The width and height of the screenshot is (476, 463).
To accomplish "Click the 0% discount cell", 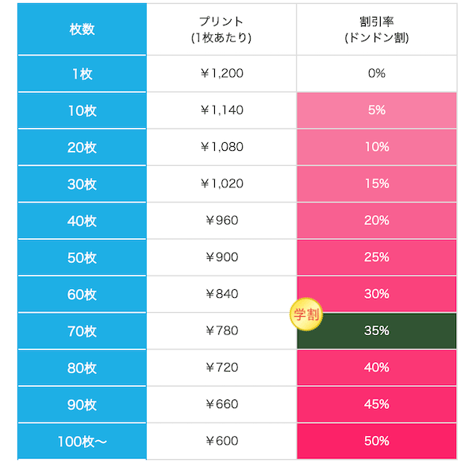I will click(377, 74).
